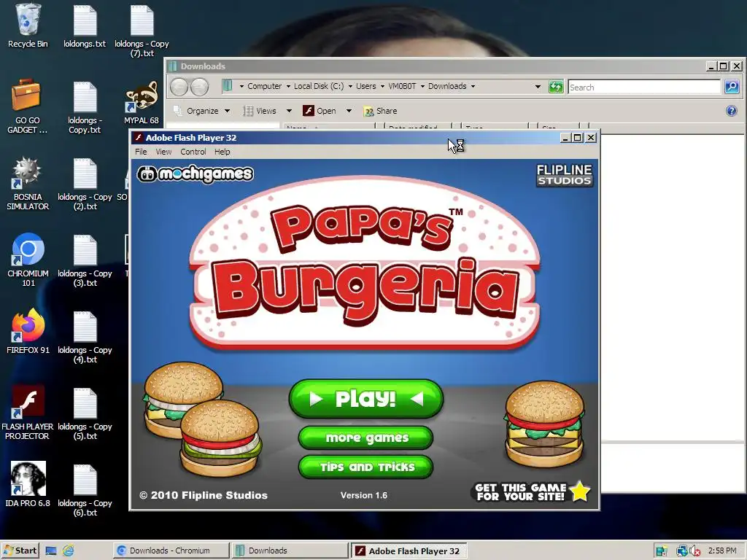Viewport: 747px width, 560px height.
Task: Open the Flash Player File menu
Action: (141, 152)
